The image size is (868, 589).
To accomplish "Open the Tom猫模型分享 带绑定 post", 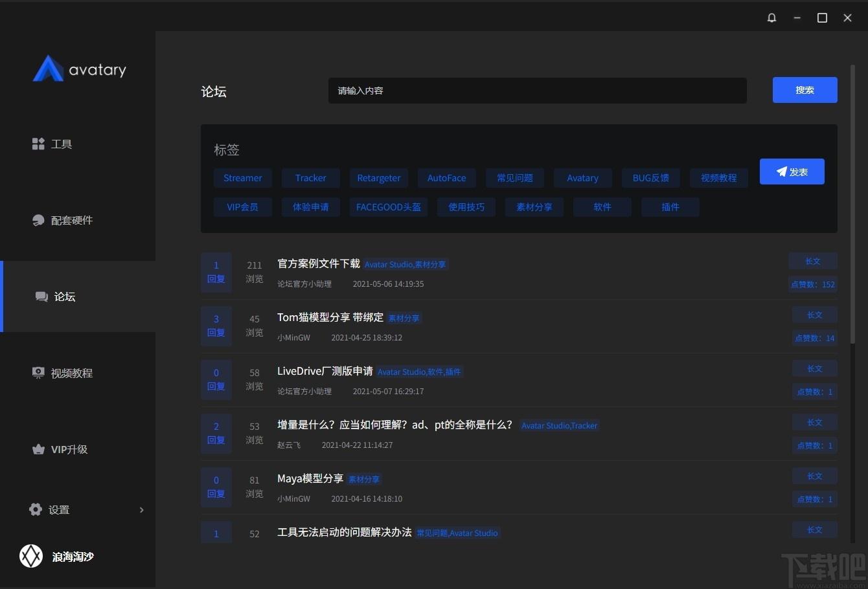I will (330, 317).
